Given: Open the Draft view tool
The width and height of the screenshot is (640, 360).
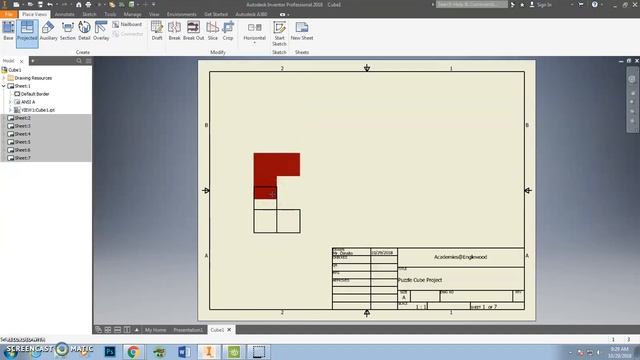Looking at the screenshot, I should pos(157,31).
